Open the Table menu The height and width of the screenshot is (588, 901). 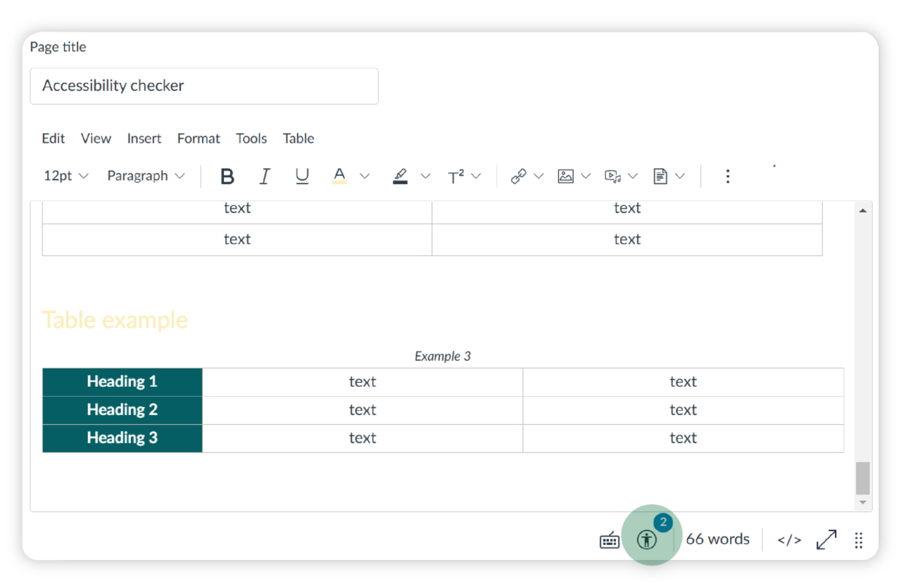click(298, 139)
